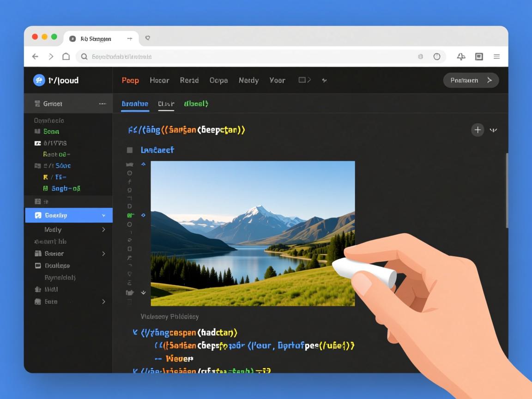Screen dimensions: 532x399
Task: Toggle the square checkbox beside the Laacaef heading
Action: (130, 150)
